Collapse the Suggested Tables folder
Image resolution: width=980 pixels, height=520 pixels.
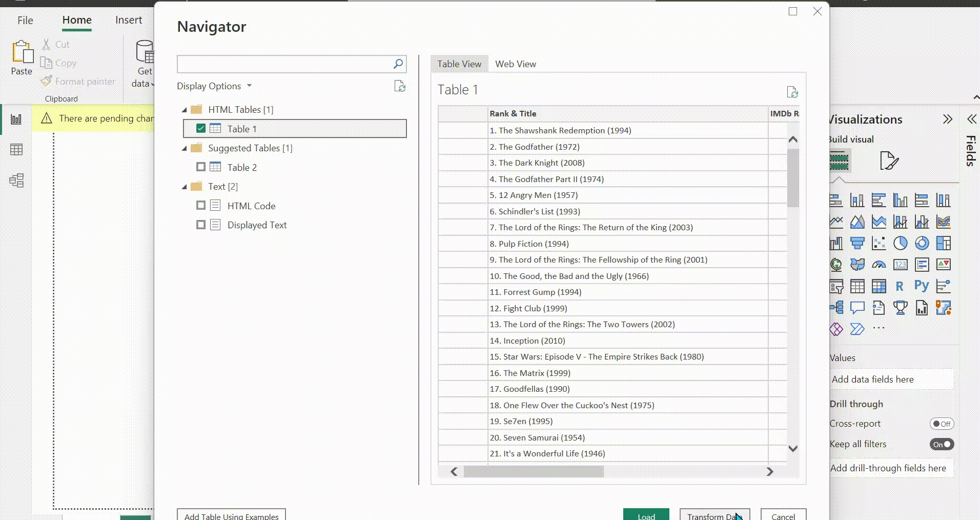pos(185,148)
